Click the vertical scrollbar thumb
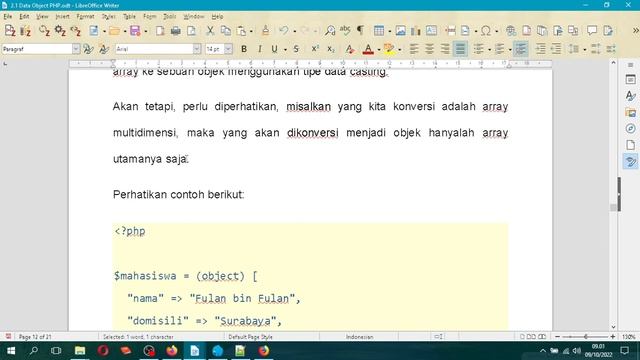Viewport: 640px width, 360px height. point(613,208)
